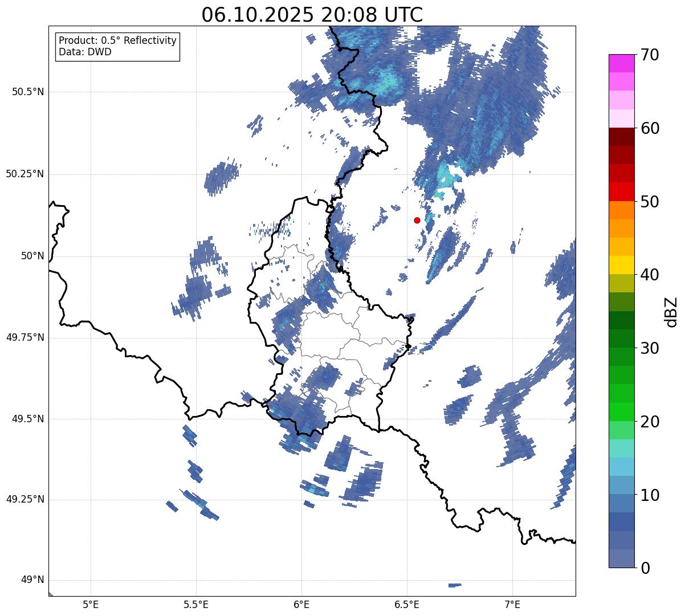This screenshot has height=616, width=685.
Task: Click the dBZ colorbar axis label
Action: [671, 311]
